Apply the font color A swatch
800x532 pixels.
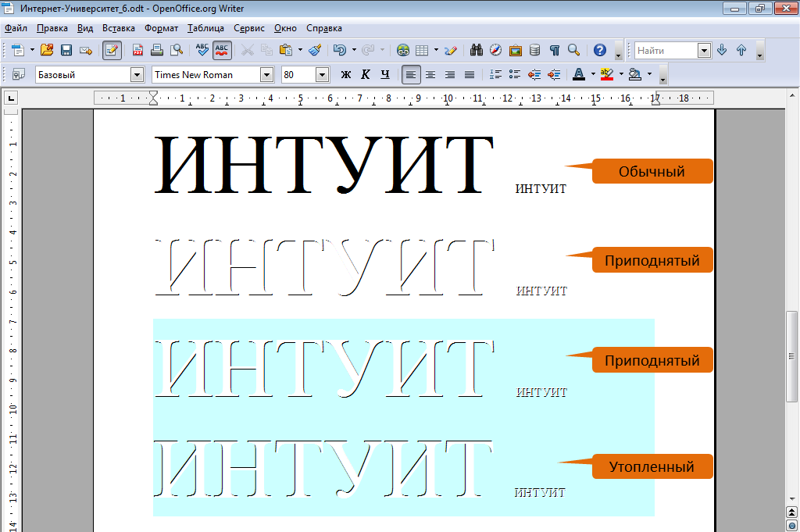[x=578, y=75]
